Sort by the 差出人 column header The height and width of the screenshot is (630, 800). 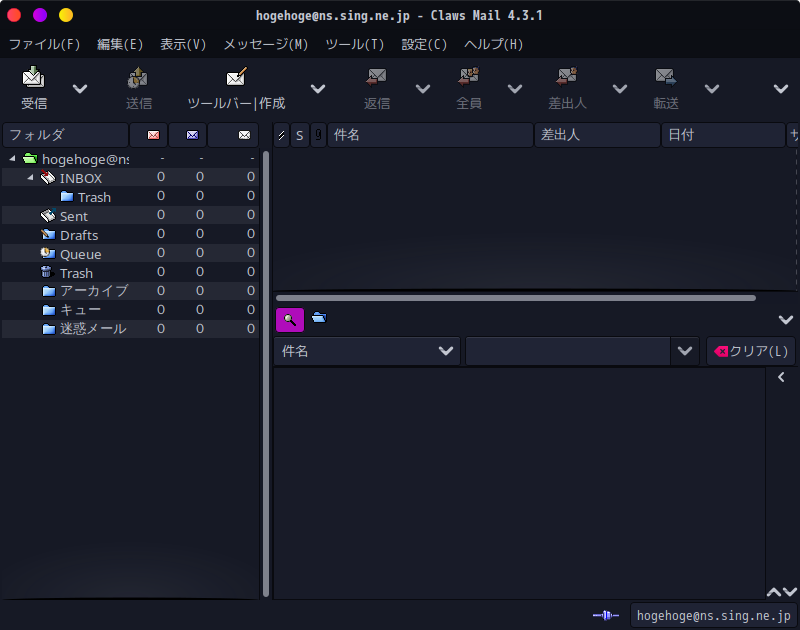point(597,135)
